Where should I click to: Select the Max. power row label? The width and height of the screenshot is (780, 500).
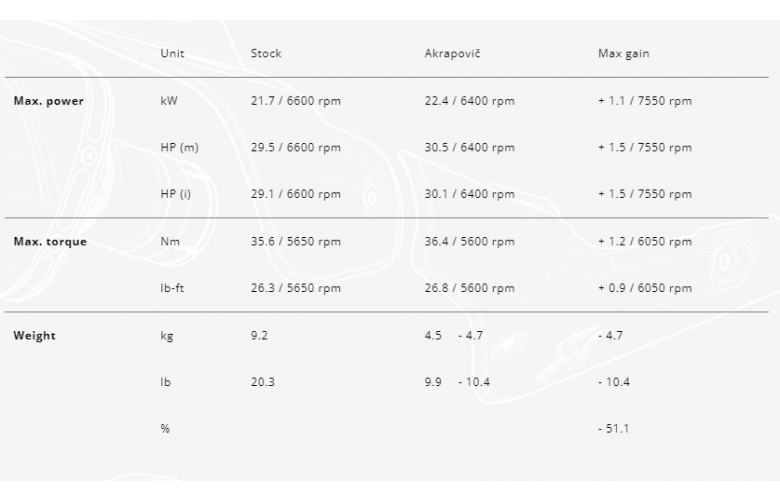pyautogui.click(x=48, y=101)
